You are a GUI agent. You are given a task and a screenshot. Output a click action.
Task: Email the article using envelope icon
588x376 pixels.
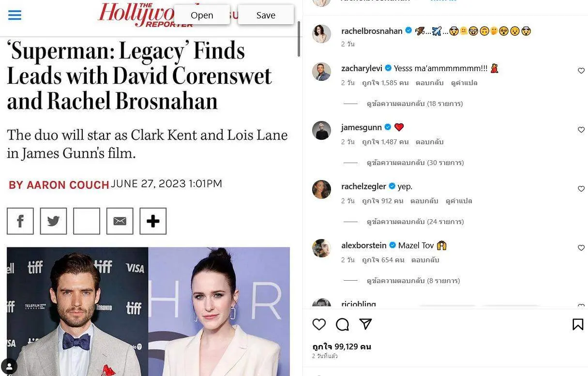[120, 221]
